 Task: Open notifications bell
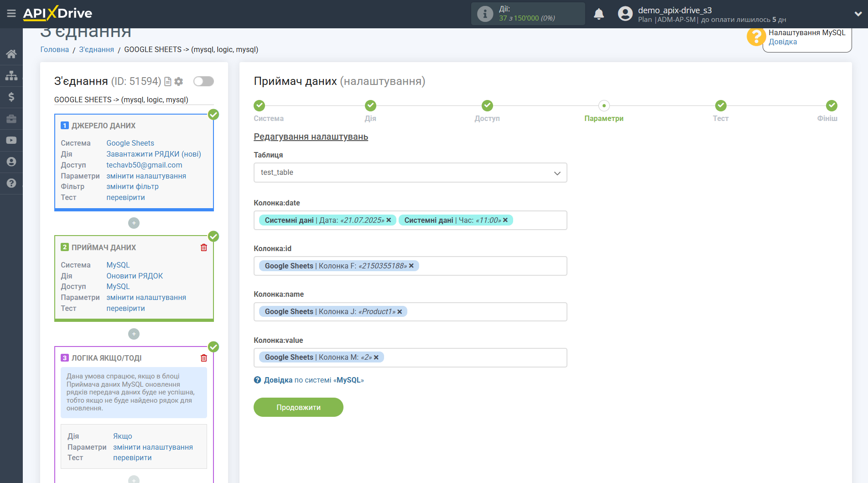(599, 14)
